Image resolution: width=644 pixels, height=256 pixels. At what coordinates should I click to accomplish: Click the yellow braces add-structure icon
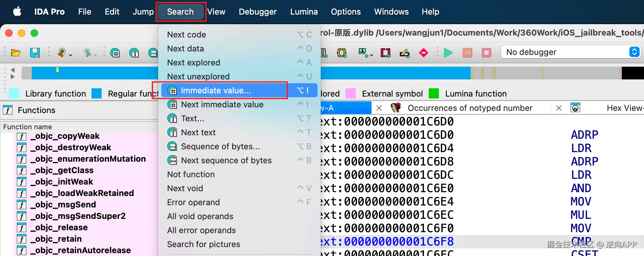(x=342, y=53)
